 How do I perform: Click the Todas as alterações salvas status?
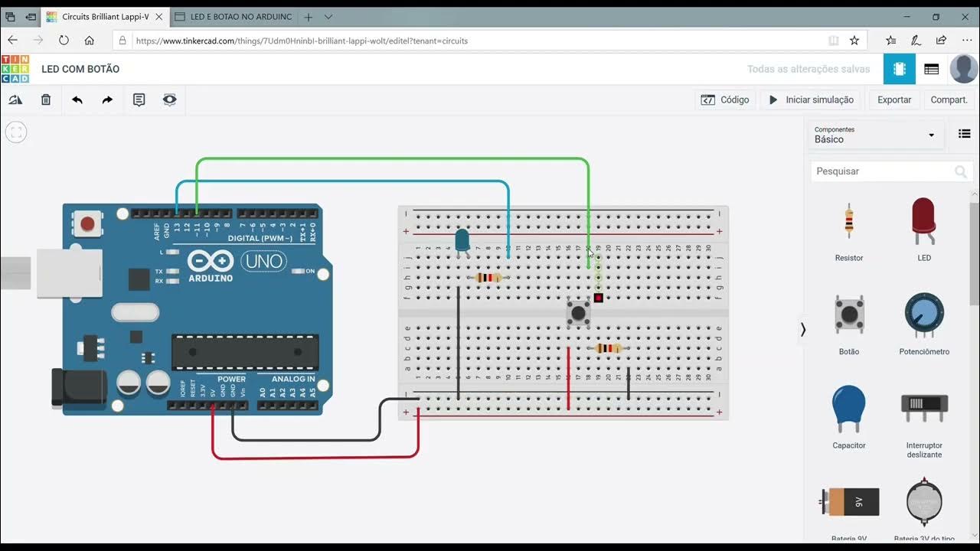pyautogui.click(x=808, y=69)
